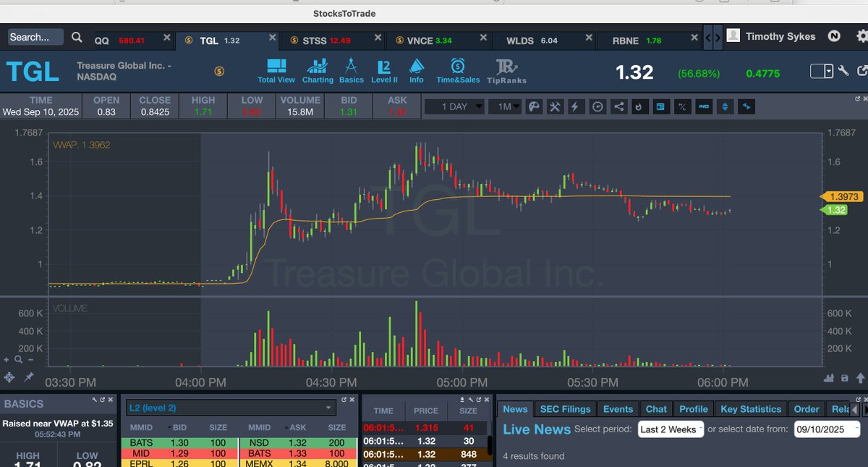Viewport: 868px width, 467px height.
Task: Switch to the SEC Filings tab
Action: [565, 409]
